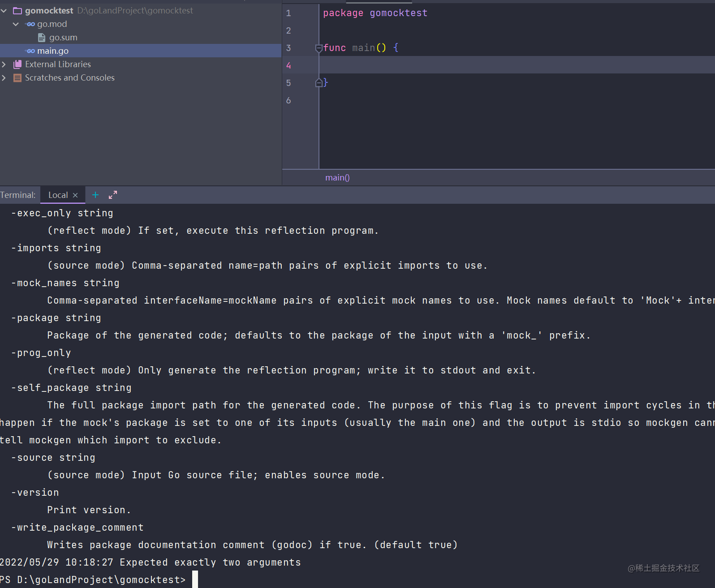Collapse the gomocktest project root
The height and width of the screenshot is (588, 715).
click(4, 10)
